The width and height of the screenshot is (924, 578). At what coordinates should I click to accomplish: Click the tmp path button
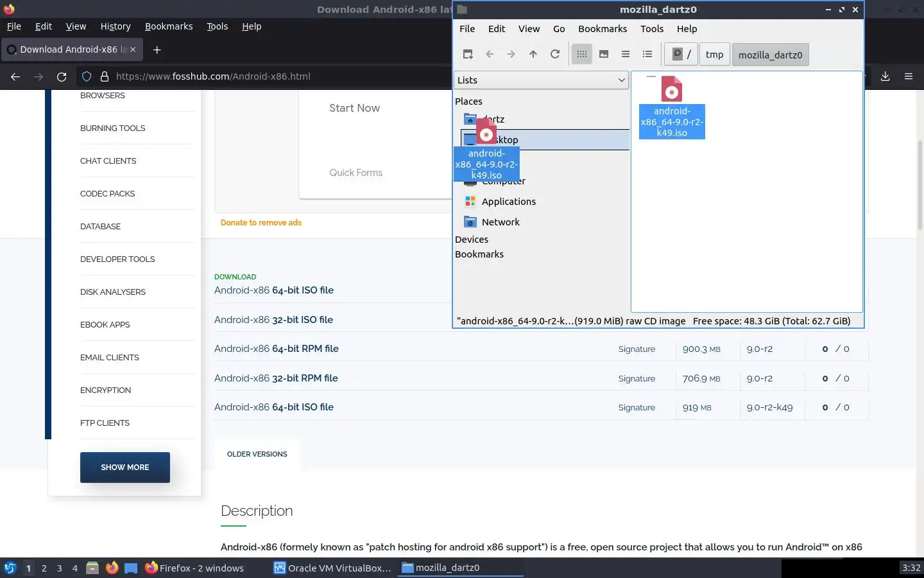point(714,55)
